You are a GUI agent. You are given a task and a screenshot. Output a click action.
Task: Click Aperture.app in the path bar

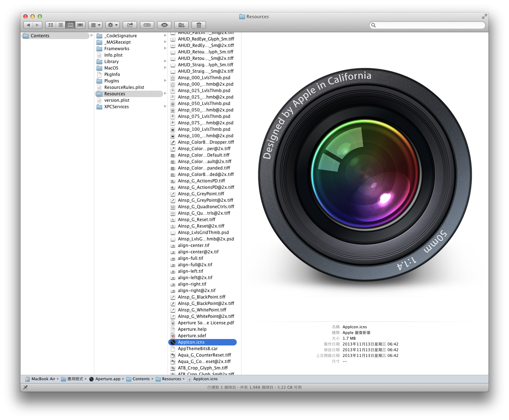tap(108, 379)
